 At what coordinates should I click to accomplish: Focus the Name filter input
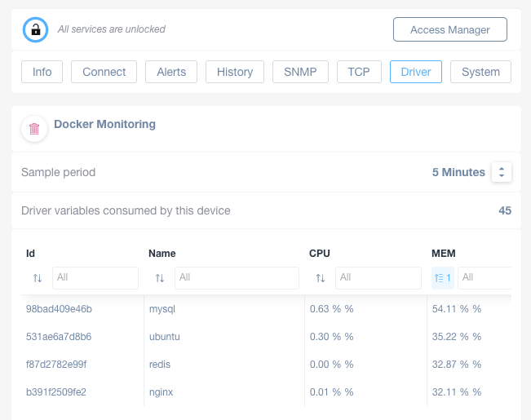coord(237,278)
